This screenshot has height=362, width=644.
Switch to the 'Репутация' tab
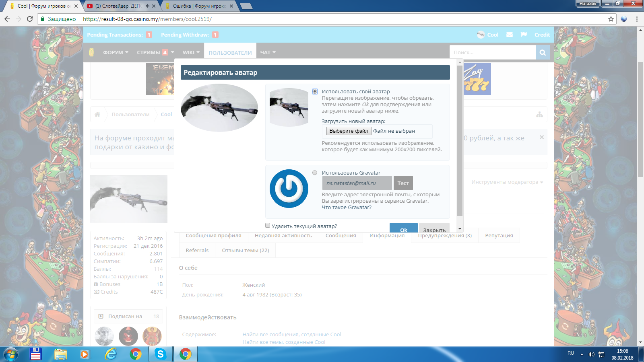499,235
